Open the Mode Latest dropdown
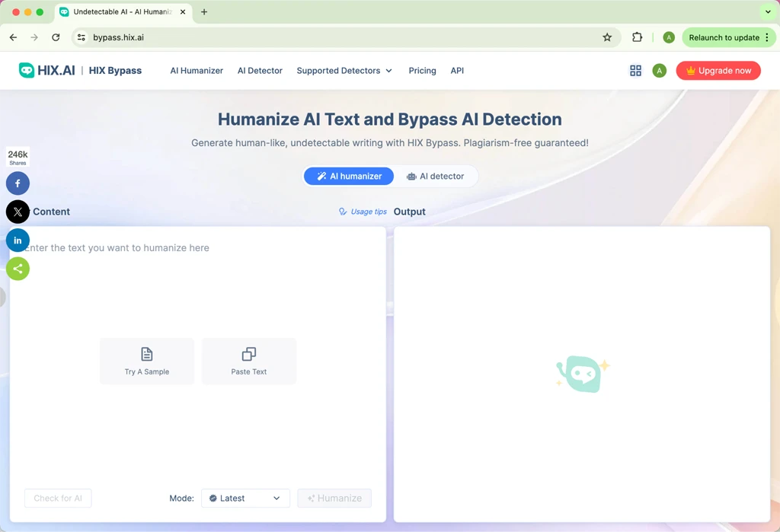 [245, 499]
